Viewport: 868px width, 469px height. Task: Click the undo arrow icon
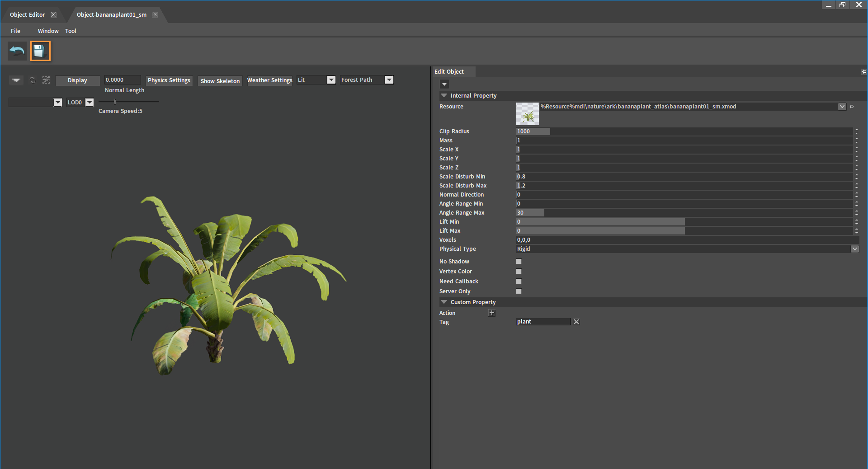(17, 51)
